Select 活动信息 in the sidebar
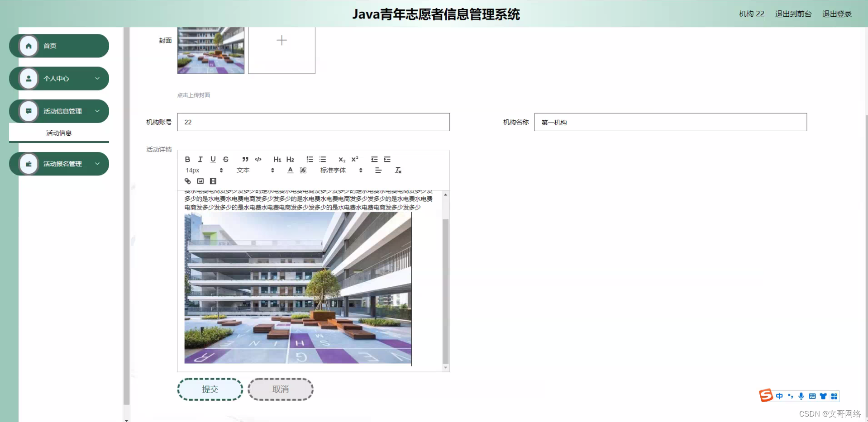This screenshot has width=868, height=422. pos(59,133)
